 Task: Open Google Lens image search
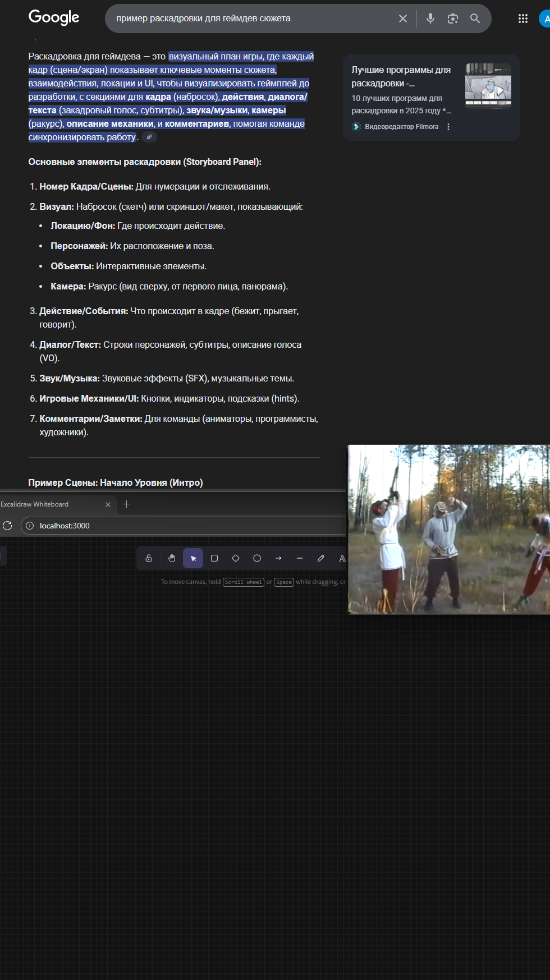click(x=453, y=19)
